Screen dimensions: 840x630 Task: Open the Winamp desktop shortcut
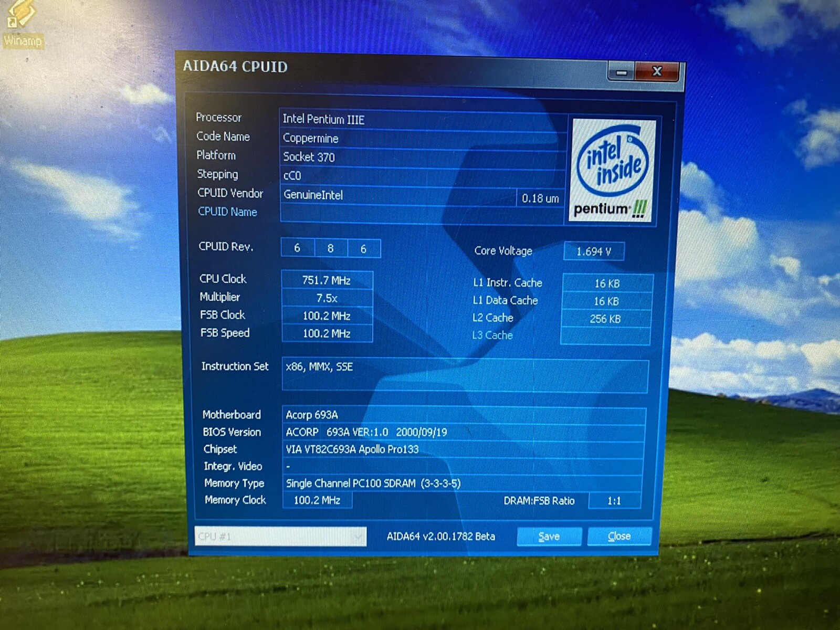point(22,25)
